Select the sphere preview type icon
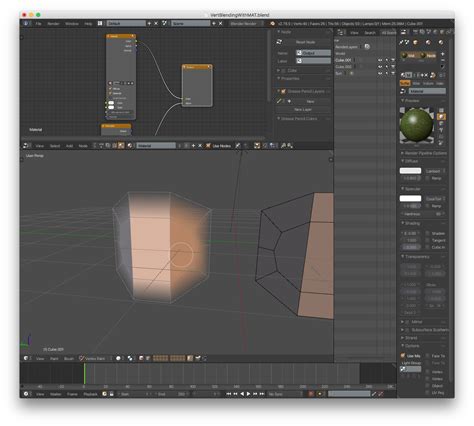The image size is (474, 426). click(441, 117)
